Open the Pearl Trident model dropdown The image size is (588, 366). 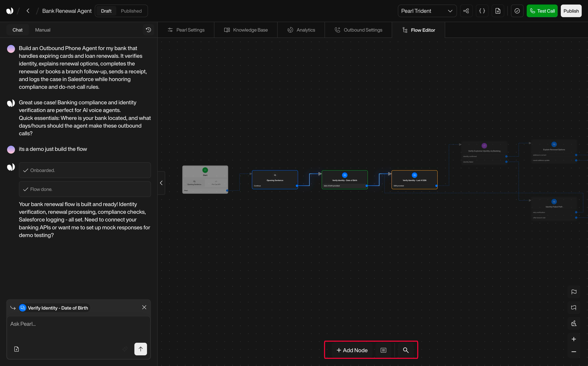tap(427, 11)
